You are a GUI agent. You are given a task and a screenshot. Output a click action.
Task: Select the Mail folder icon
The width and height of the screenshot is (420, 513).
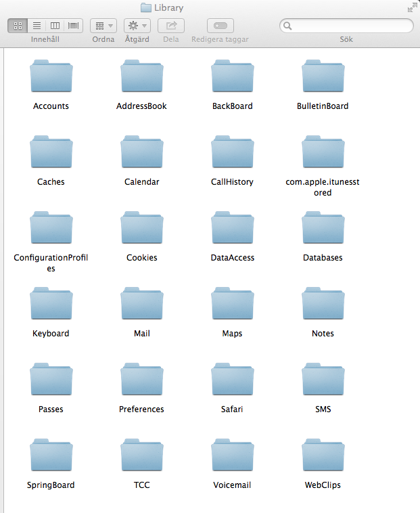coord(142,303)
